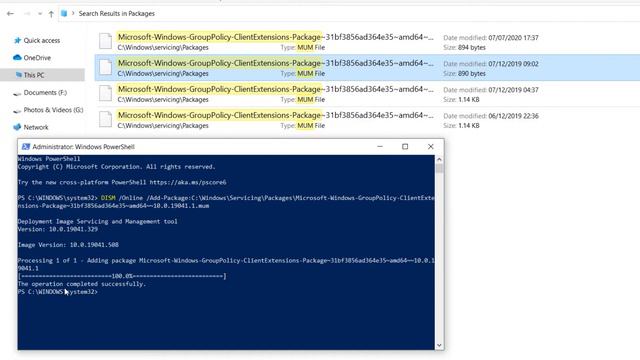The width and height of the screenshot is (640, 360).
Task: Select the MUM file modified 07/07/2020 17:37
Action: click(x=367, y=42)
